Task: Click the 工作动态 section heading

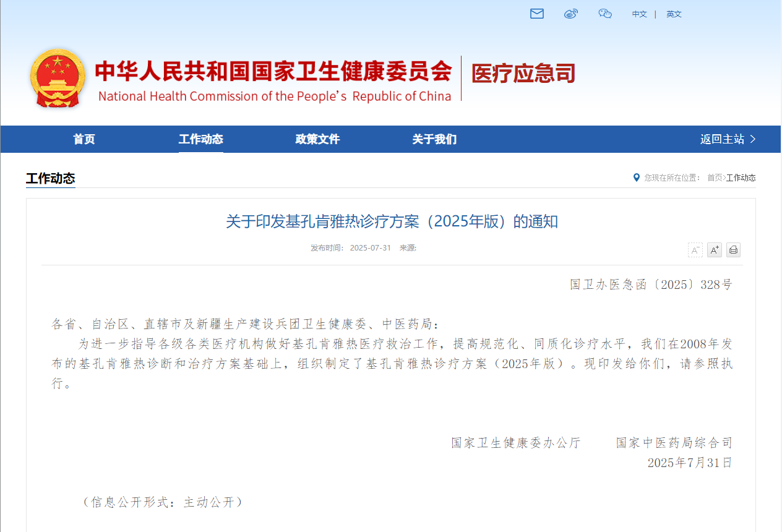Action: 51,179
